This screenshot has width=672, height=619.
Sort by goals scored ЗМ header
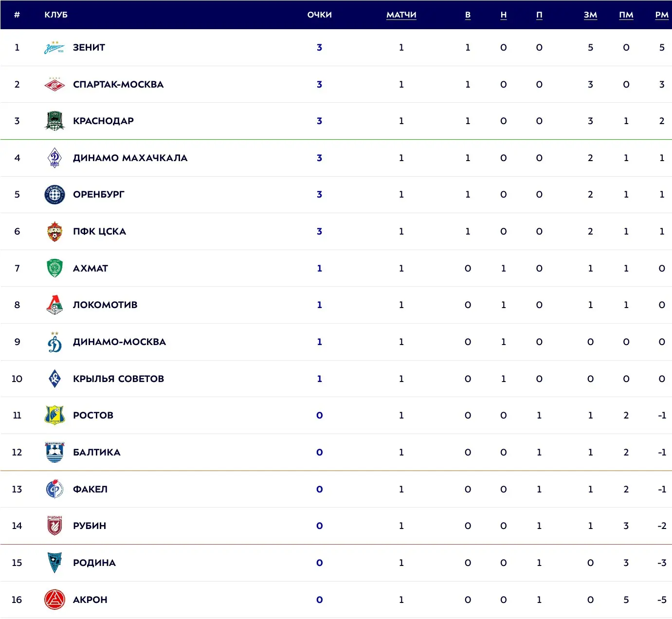pyautogui.click(x=590, y=15)
